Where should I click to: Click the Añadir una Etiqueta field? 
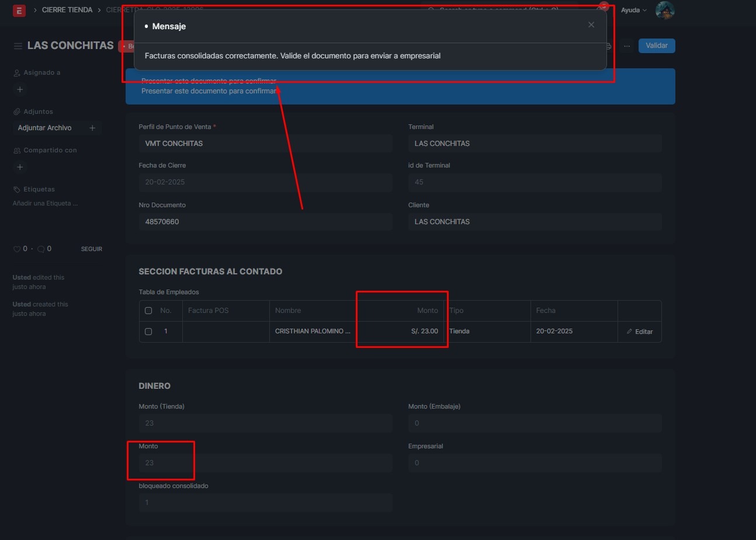45,204
